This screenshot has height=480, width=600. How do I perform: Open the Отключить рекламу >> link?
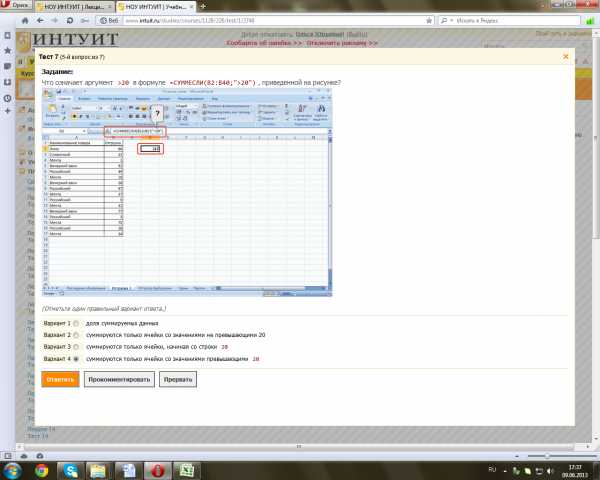pyautogui.click(x=342, y=43)
